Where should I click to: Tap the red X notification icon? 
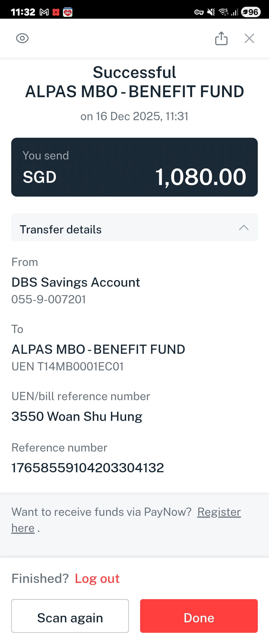[56, 12]
